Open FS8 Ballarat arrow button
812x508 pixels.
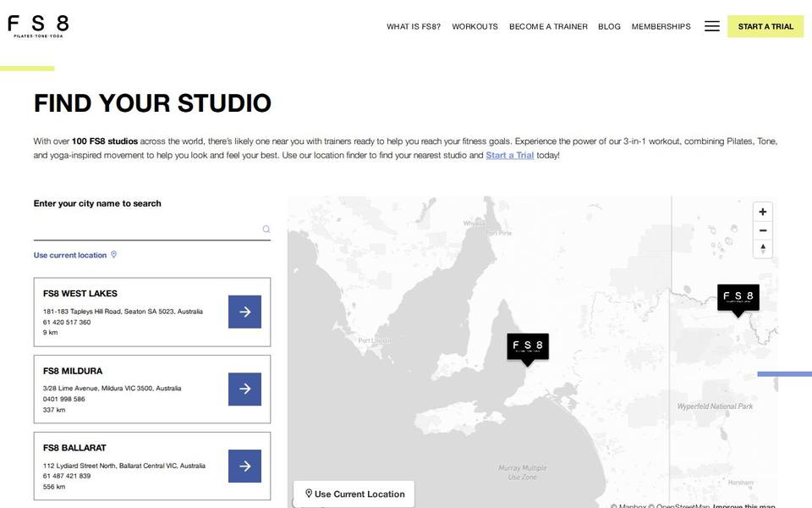point(244,466)
